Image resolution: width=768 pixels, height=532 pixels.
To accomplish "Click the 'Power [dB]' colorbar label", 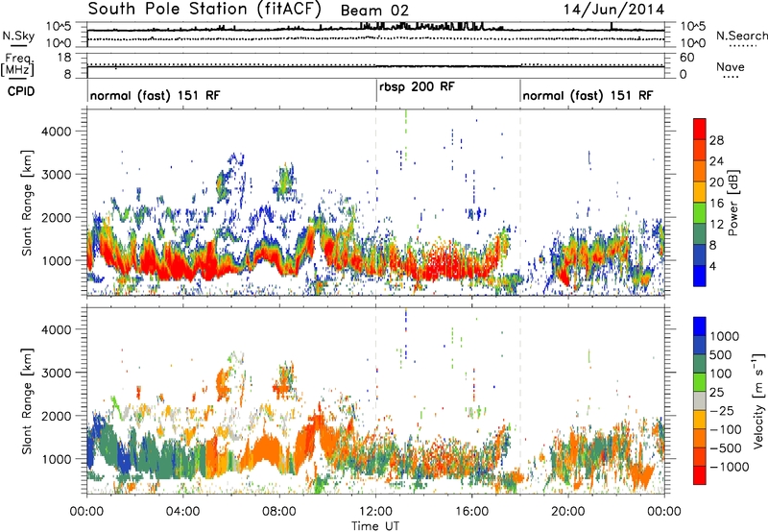I will coord(732,203).
